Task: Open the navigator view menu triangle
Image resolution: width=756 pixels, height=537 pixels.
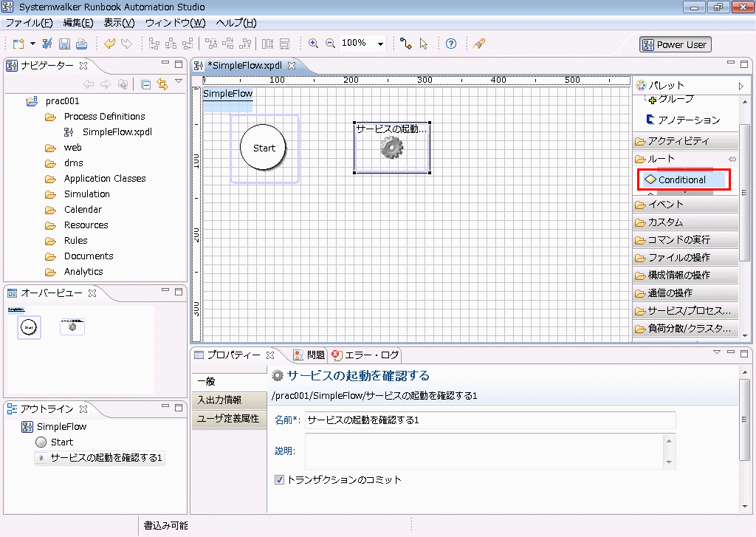Action: tap(179, 81)
